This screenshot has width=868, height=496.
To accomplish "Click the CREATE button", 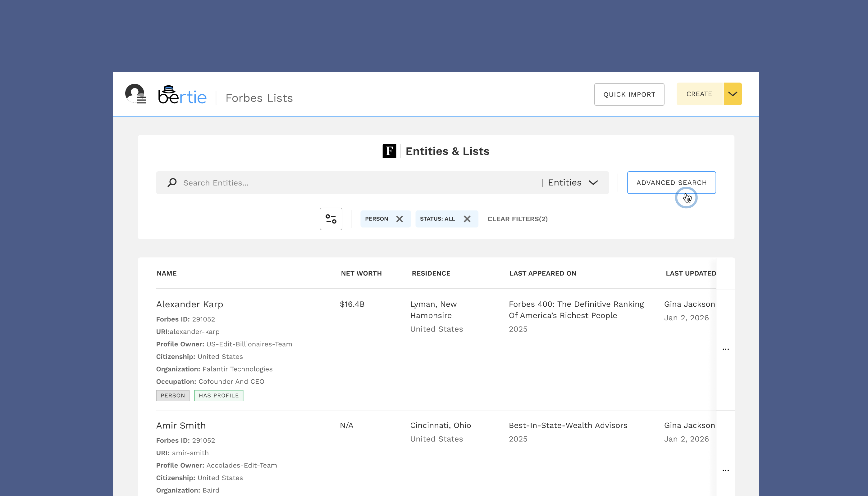I will 699,94.
